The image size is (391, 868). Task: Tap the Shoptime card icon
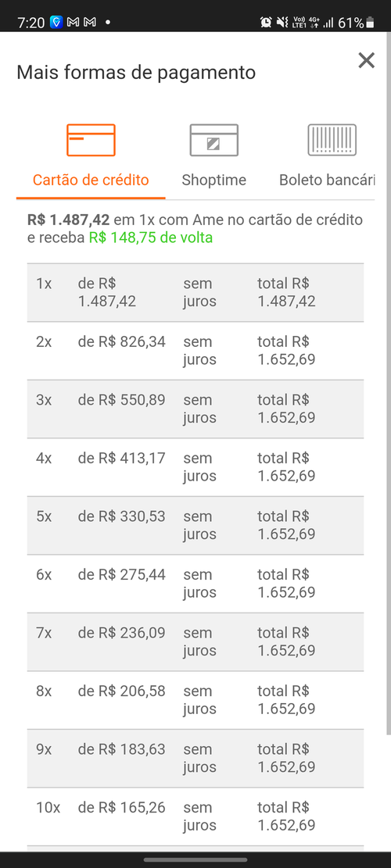pyautogui.click(x=213, y=140)
